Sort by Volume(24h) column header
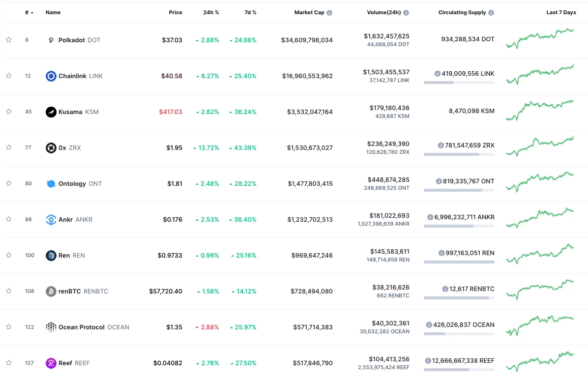Screen dimensions: 588x380 click(x=383, y=12)
